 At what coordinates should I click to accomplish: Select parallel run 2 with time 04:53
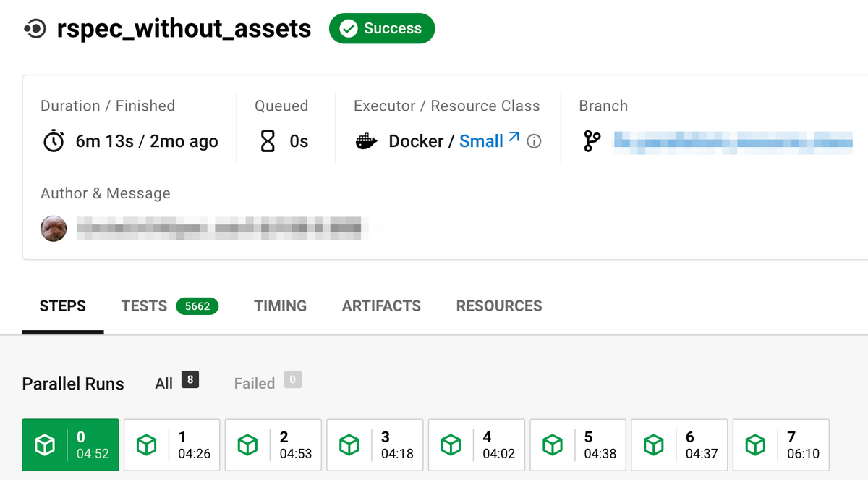(x=273, y=445)
